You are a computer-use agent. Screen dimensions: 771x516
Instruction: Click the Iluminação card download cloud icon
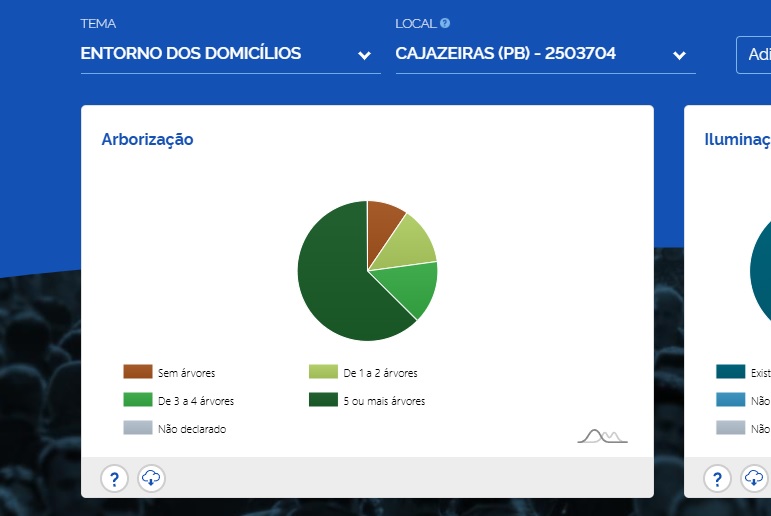(755, 478)
